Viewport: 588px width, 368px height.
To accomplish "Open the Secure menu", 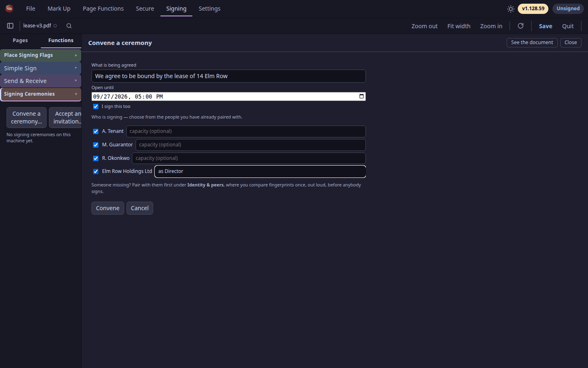I will tap(145, 9).
